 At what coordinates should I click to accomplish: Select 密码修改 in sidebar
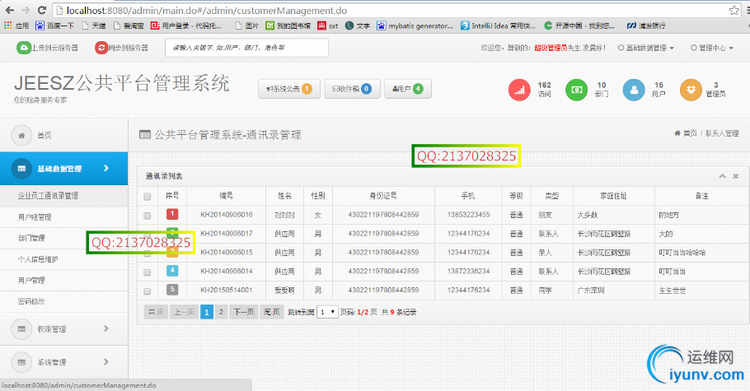[32, 301]
